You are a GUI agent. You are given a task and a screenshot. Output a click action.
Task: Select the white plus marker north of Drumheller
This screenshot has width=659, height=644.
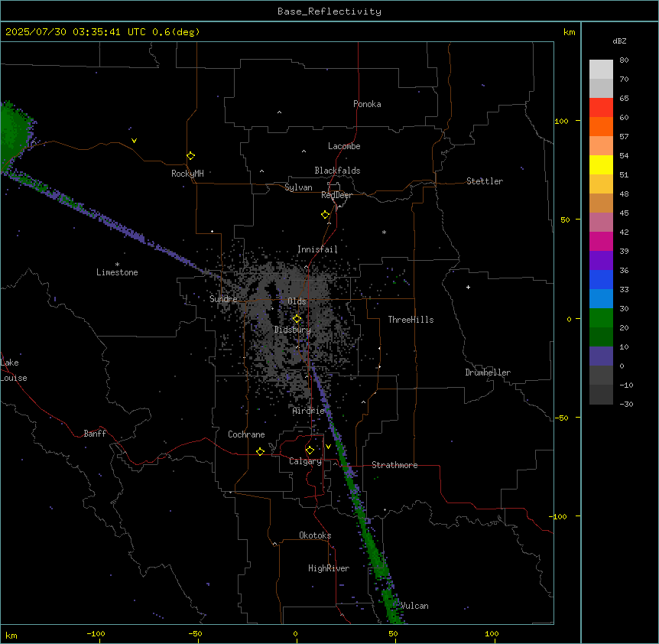pyautogui.click(x=468, y=287)
